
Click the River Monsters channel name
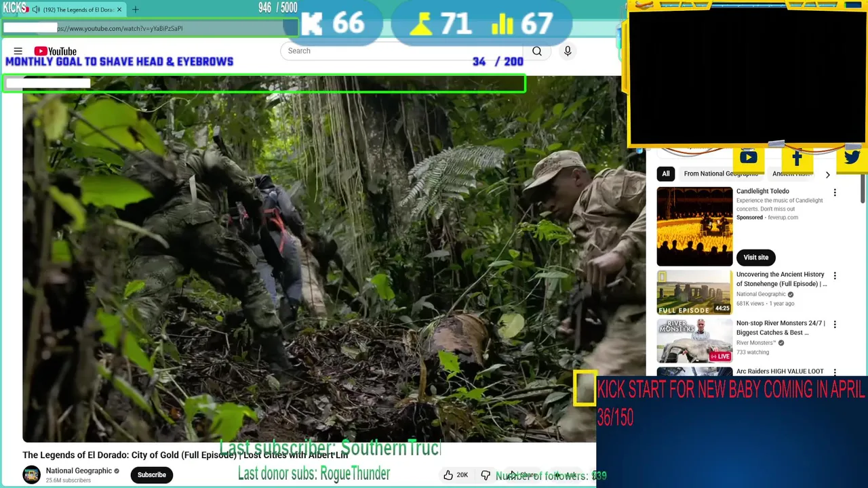click(x=755, y=343)
